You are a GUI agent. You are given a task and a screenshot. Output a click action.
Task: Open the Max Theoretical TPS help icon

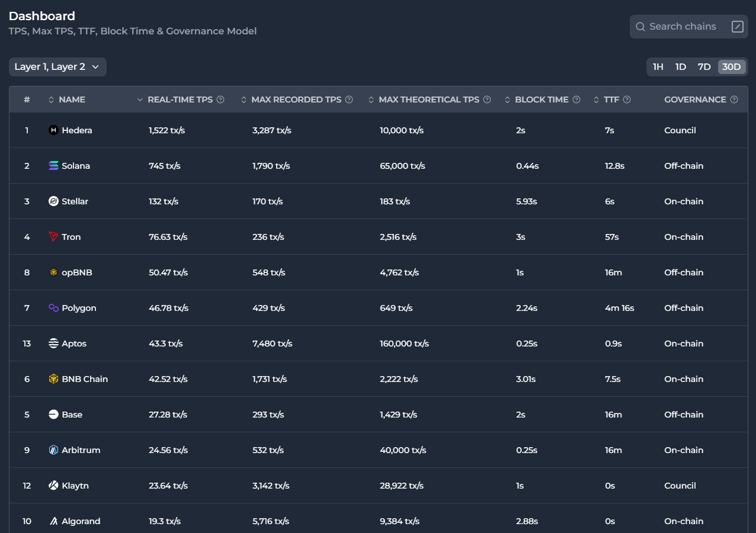tap(487, 99)
